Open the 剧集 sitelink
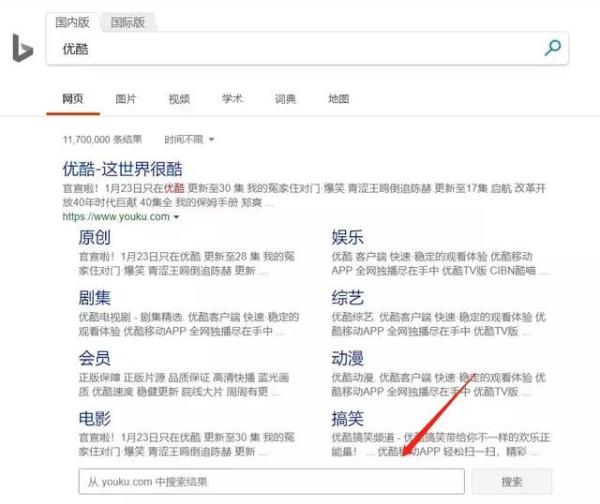600x504 pixels. pos(95,298)
